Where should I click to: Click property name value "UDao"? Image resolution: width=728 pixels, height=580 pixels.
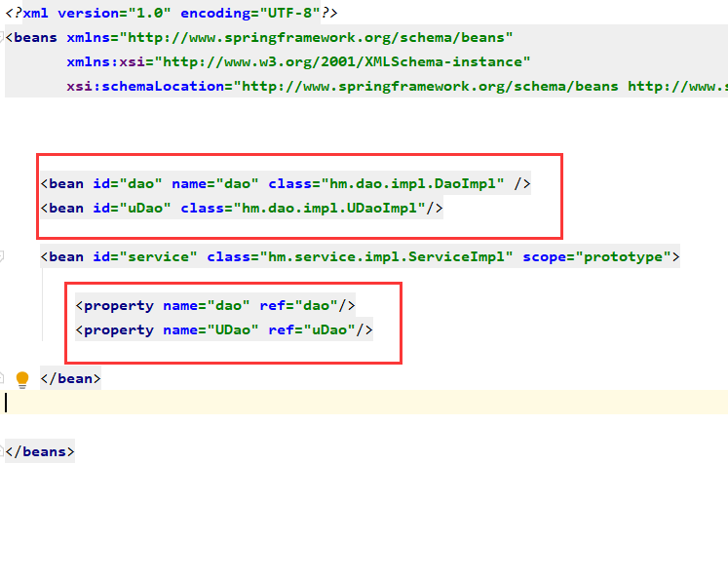point(233,330)
